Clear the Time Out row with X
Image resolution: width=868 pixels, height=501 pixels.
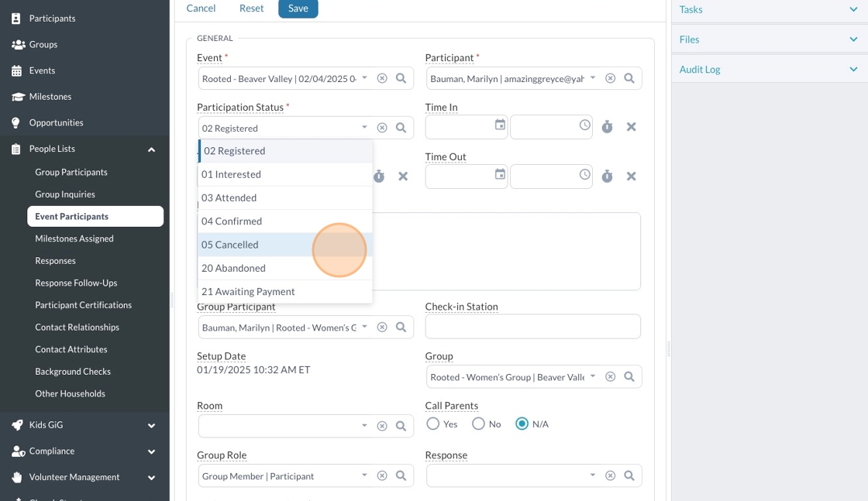click(x=631, y=177)
